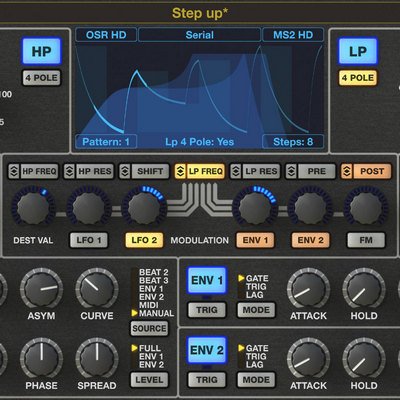The image size is (400, 400).
Task: Click the LP FREQ stepper arrows icon
Action: pyautogui.click(x=180, y=171)
